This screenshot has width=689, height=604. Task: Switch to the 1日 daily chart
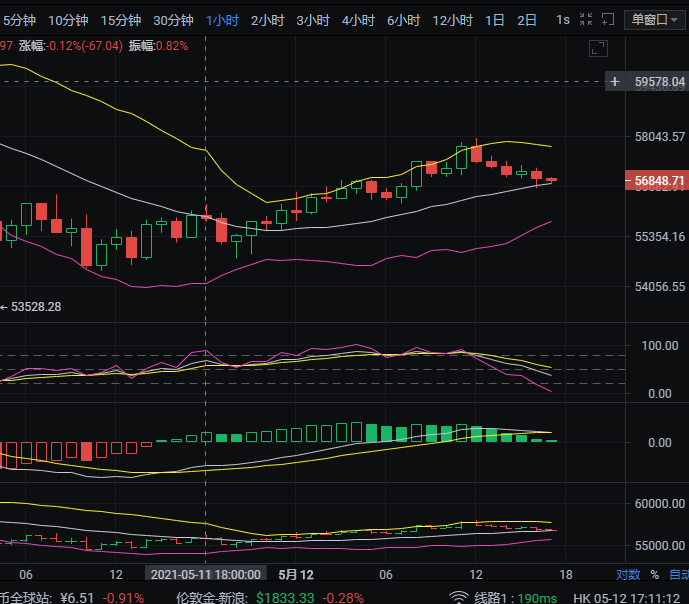(494, 20)
